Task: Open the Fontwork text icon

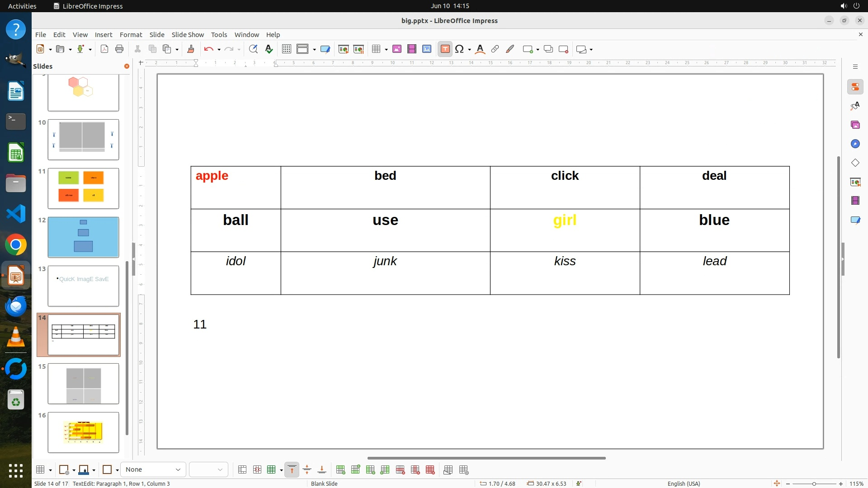Action: [480, 49]
